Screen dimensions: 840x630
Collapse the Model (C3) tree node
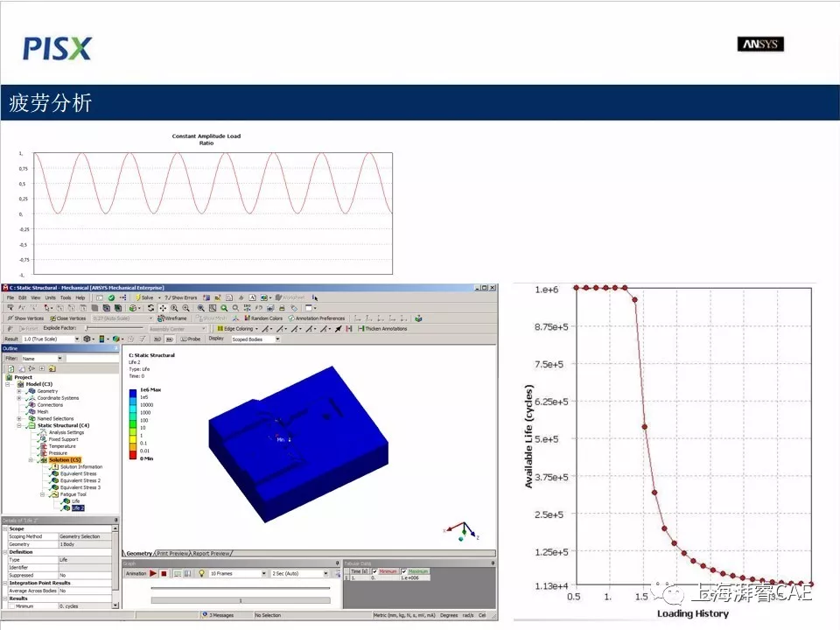[8, 384]
